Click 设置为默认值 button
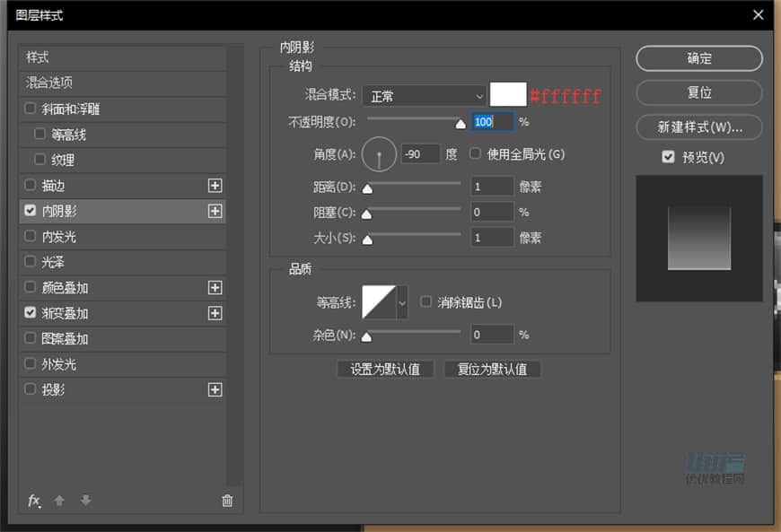 [x=385, y=369]
